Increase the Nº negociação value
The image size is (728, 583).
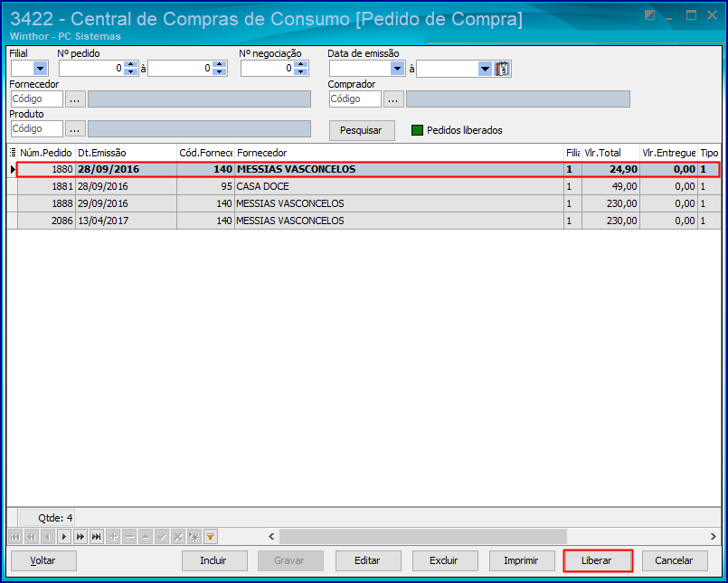click(x=301, y=65)
